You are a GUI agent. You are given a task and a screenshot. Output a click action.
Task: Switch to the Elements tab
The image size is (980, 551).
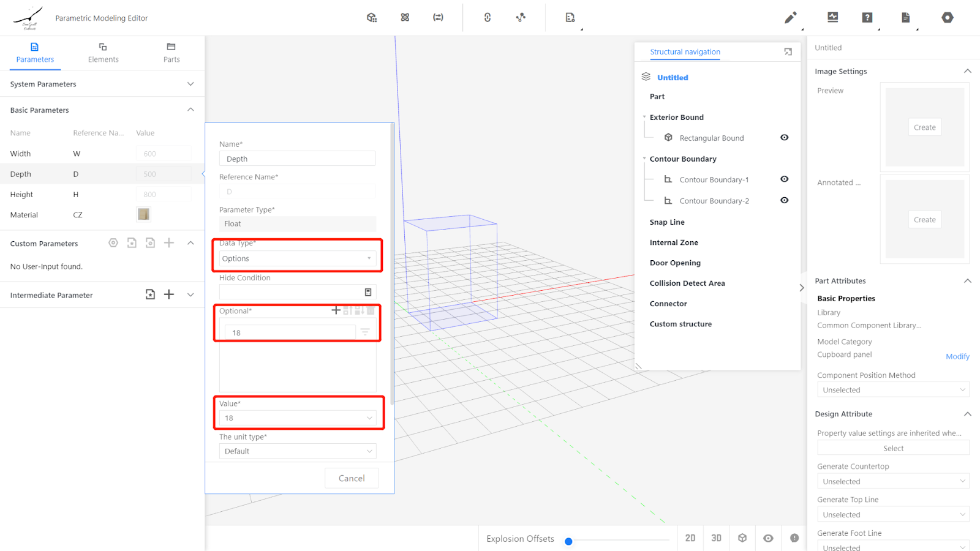pyautogui.click(x=103, y=53)
